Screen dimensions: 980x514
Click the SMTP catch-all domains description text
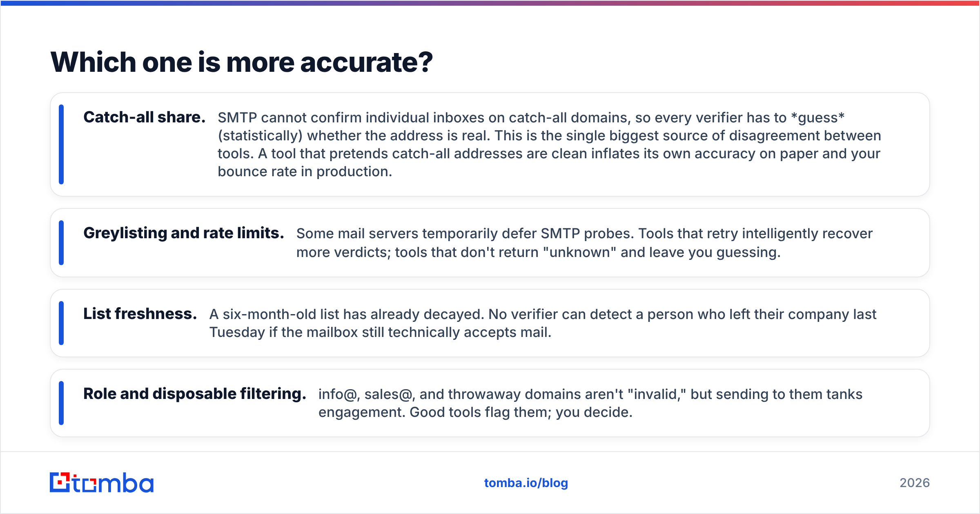(x=549, y=144)
